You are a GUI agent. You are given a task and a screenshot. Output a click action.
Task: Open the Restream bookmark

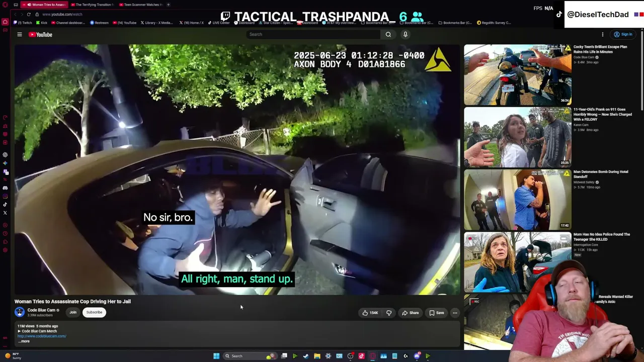[x=100, y=23]
